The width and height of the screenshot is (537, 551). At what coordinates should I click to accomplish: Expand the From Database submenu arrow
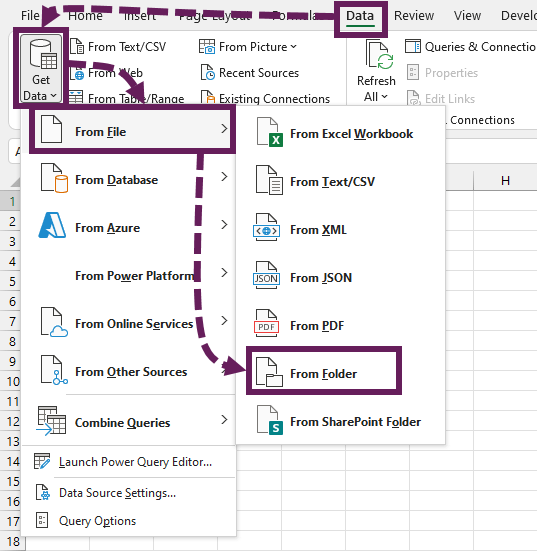tap(224, 176)
